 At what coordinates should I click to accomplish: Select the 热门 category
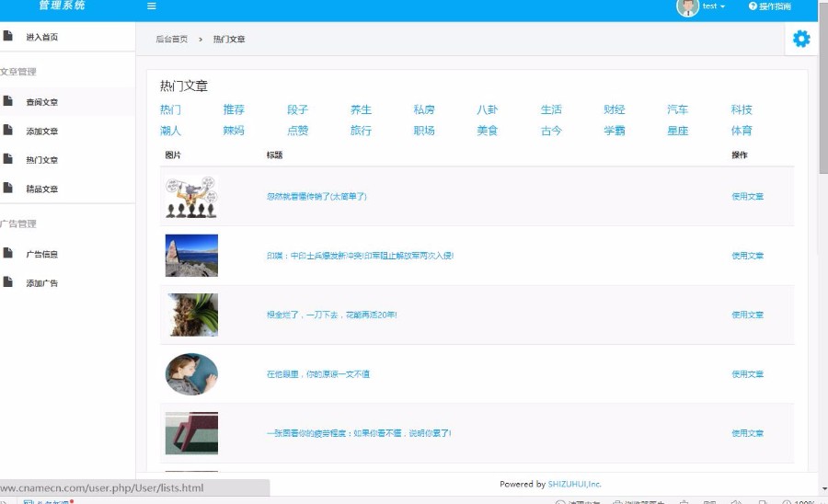coord(170,109)
